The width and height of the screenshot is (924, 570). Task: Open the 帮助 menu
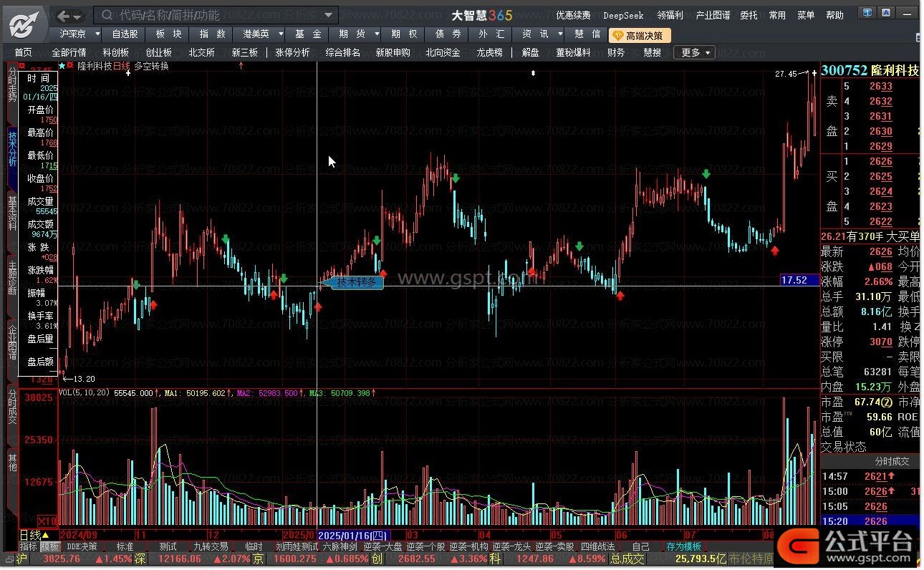835,15
